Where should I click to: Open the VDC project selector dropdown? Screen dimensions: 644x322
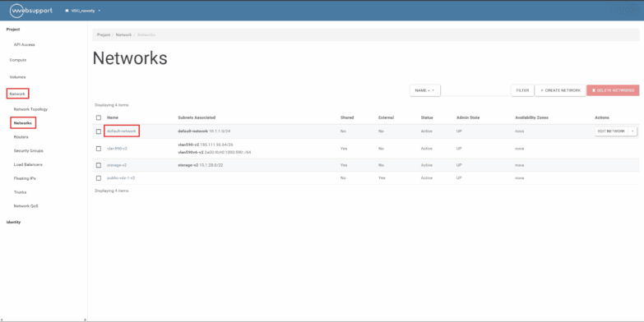click(82, 11)
